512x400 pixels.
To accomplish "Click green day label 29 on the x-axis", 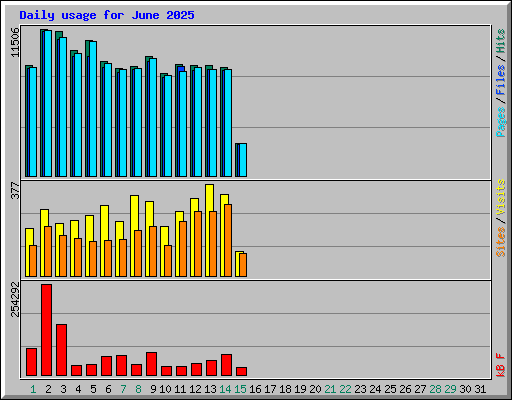I will pyautogui.click(x=450, y=389).
